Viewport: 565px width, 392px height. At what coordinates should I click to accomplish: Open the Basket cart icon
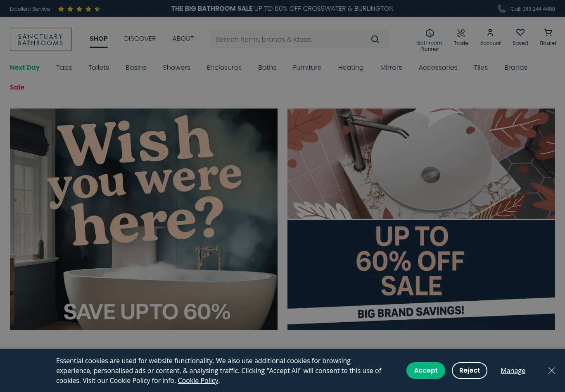click(548, 33)
